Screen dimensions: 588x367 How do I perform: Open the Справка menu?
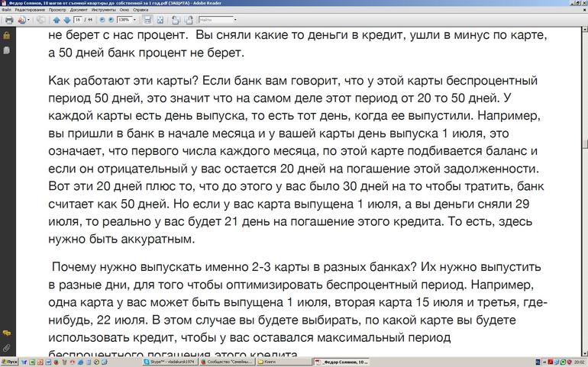pos(140,11)
